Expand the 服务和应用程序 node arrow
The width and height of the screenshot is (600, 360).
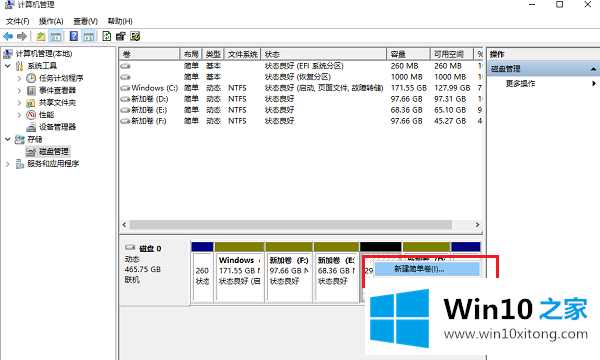point(8,164)
